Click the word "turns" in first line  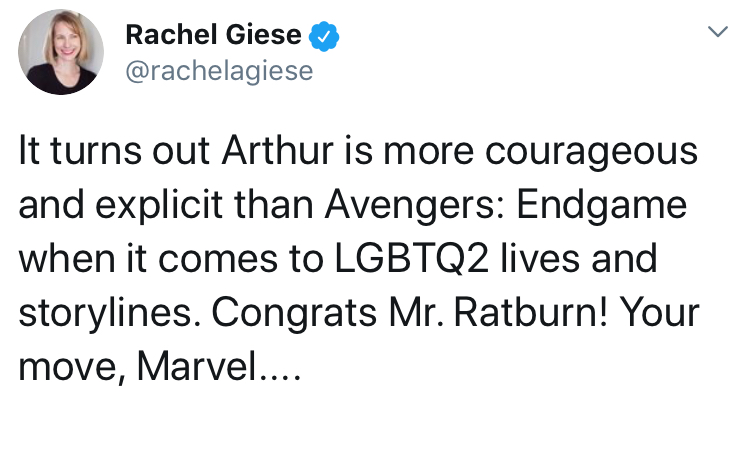pyautogui.click(x=96, y=152)
